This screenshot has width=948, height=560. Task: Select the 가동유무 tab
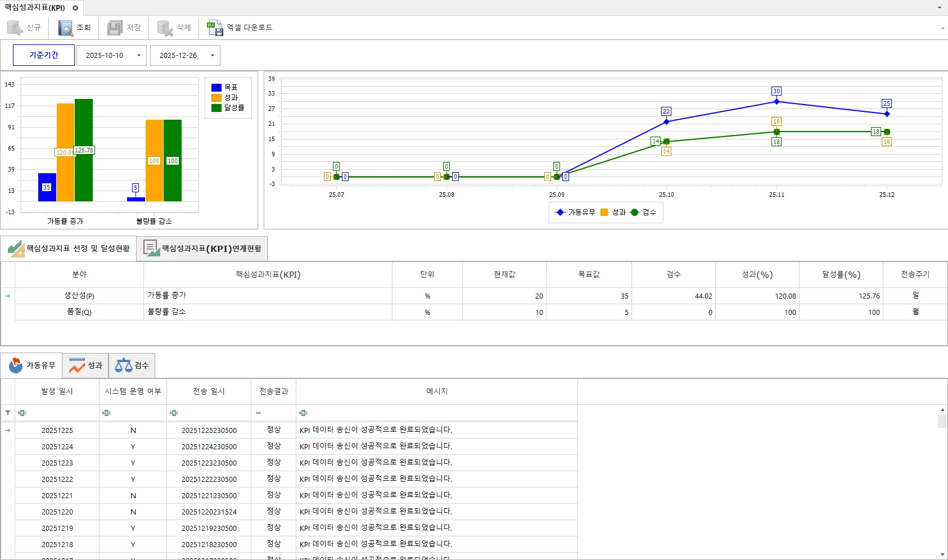32,365
